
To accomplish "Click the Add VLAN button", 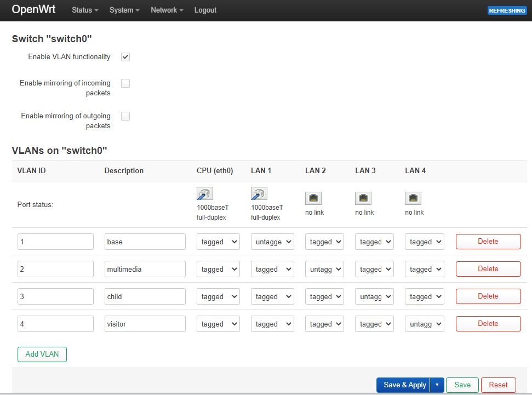I will [42, 354].
